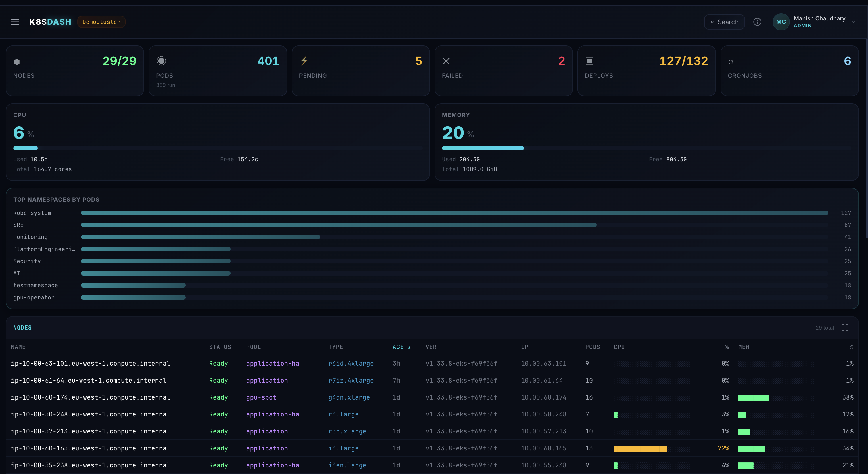Open the cluster info tooltip icon

[x=757, y=22]
